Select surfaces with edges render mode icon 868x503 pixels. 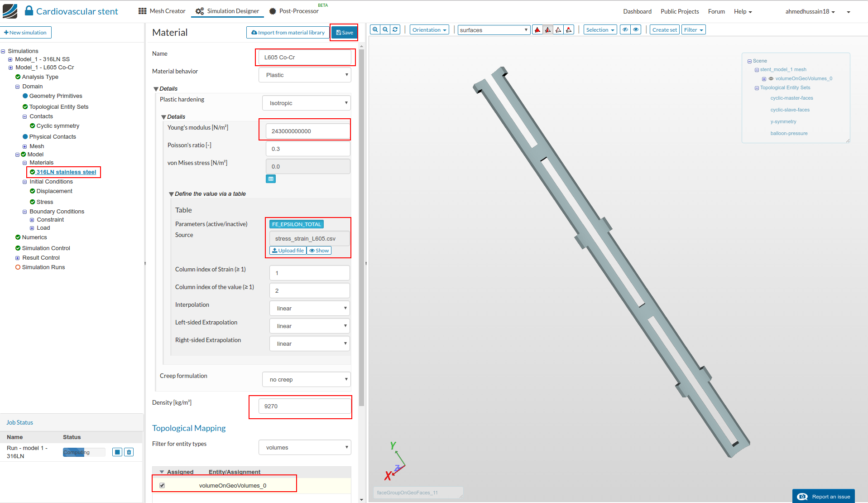point(548,30)
